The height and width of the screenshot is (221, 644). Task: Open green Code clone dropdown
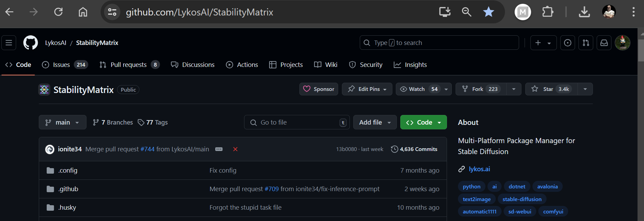tap(424, 123)
